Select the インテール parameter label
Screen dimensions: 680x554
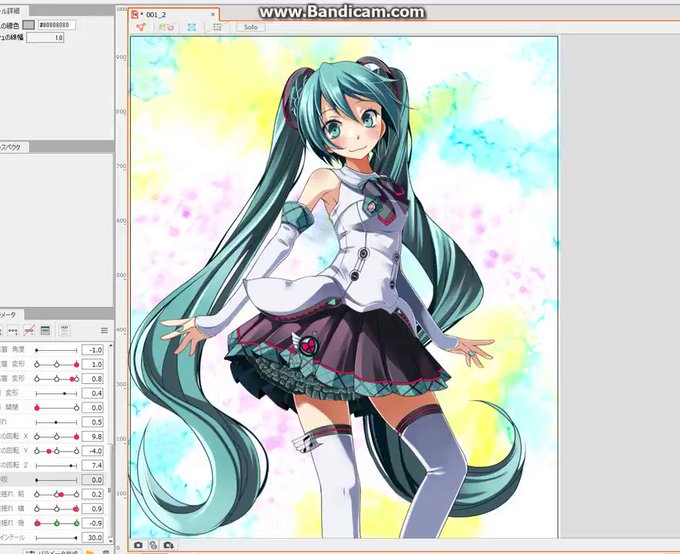point(13,538)
